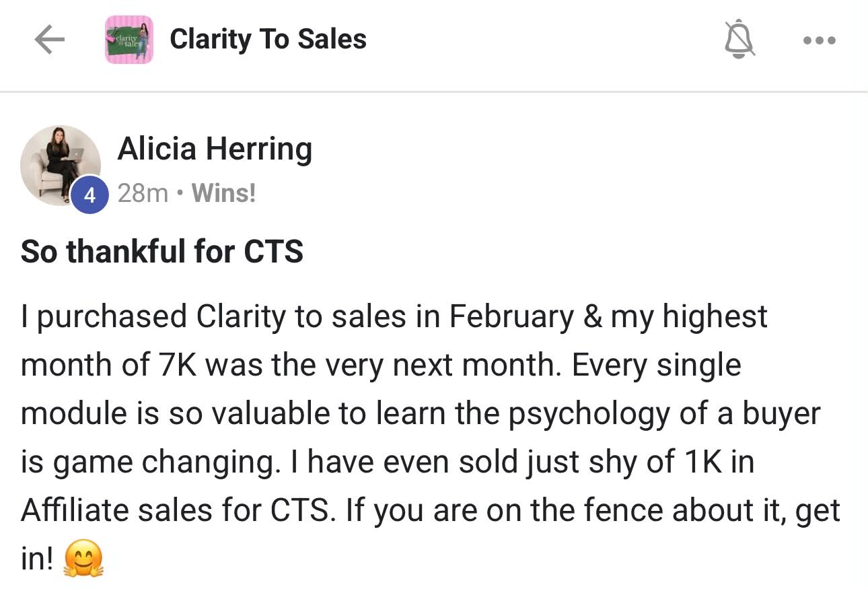Select the Wins! category label
Viewport: 868px width, 589px height.
click(223, 194)
